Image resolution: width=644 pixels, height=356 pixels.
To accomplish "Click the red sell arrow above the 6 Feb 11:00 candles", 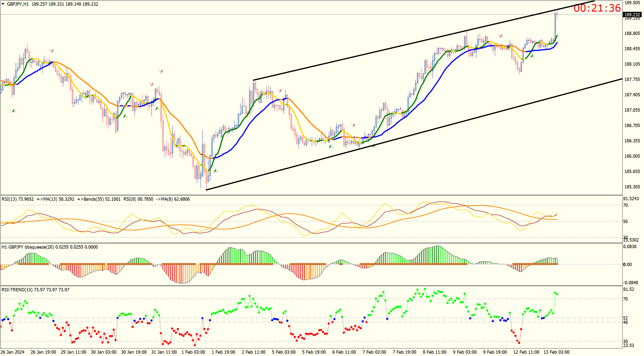I will coord(353,125).
